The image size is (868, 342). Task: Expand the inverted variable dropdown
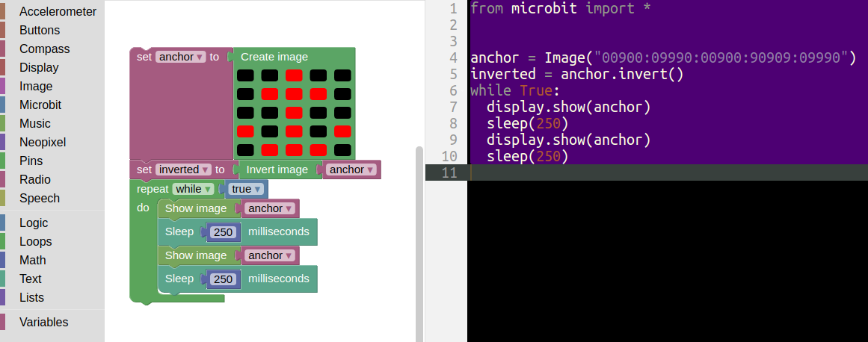click(x=183, y=170)
